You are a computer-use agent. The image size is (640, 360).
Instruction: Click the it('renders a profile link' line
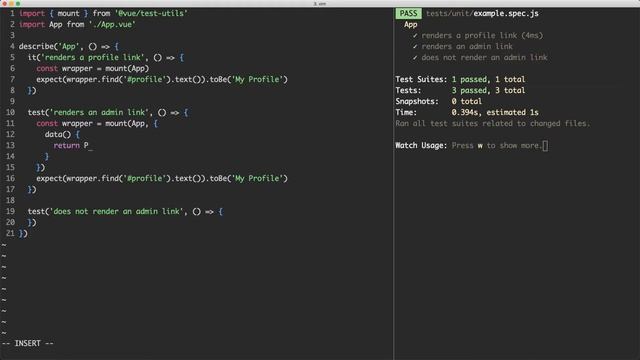coord(106,58)
